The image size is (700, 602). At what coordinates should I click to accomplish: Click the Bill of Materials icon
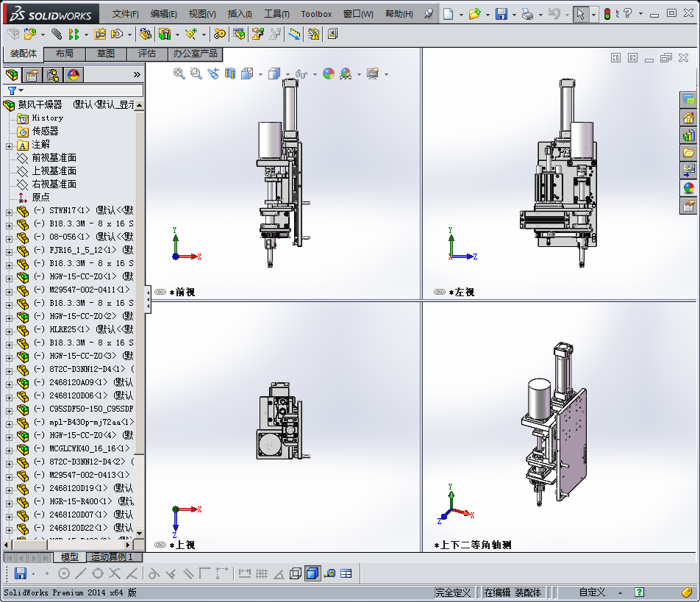239,34
